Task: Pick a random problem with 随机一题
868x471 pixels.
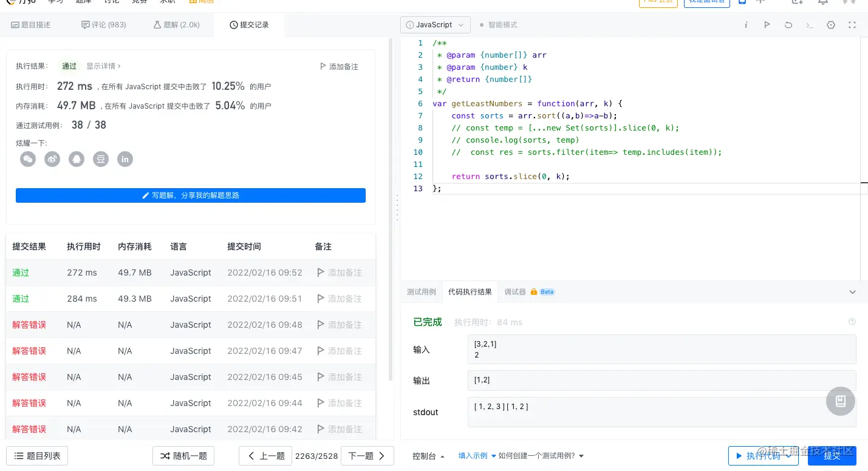Action: [183, 456]
